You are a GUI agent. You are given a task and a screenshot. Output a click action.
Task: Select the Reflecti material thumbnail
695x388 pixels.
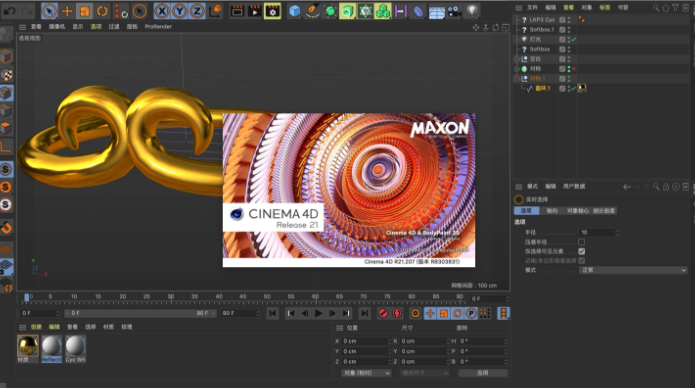point(52,346)
